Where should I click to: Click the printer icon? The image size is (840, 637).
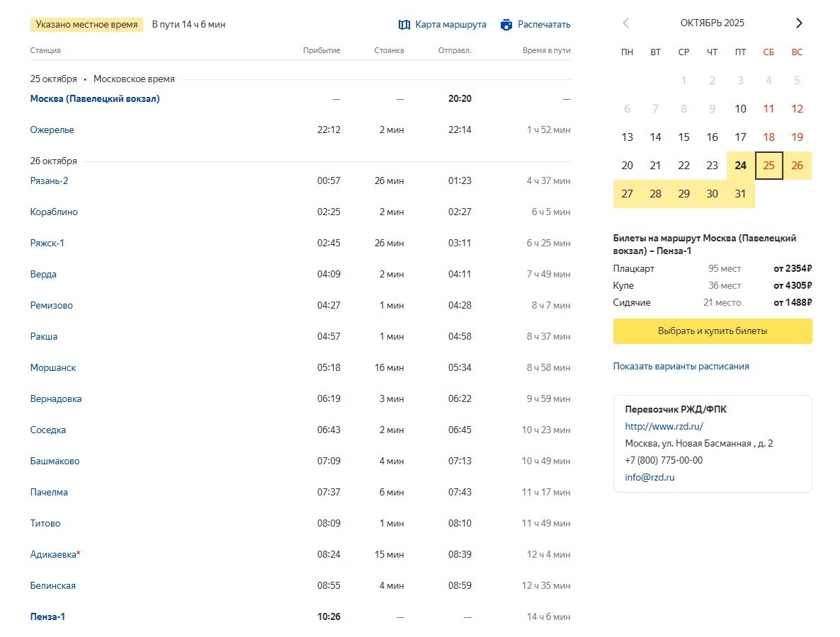(506, 25)
